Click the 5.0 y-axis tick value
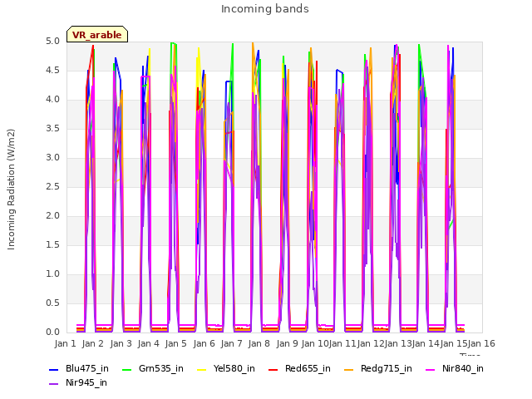This screenshot has height=399, width=532. tap(52, 42)
